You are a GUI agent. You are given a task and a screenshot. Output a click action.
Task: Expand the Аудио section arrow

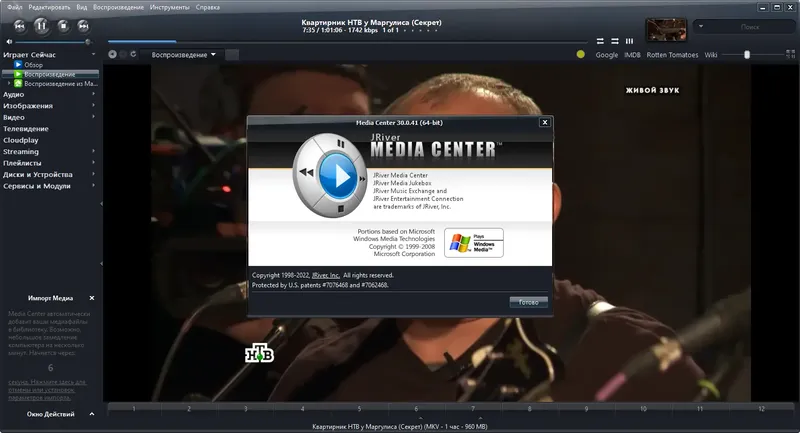coord(93,94)
